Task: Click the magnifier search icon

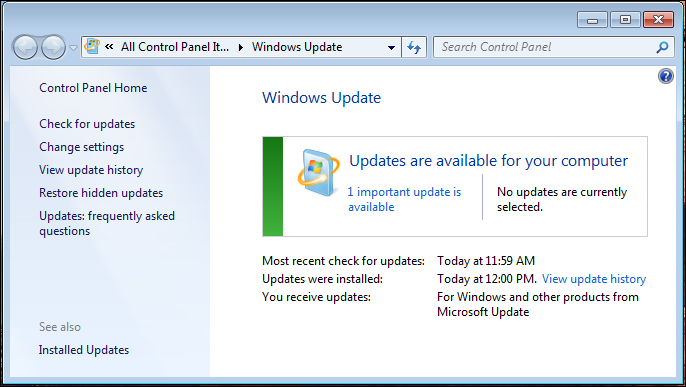Action: pyautogui.click(x=662, y=47)
